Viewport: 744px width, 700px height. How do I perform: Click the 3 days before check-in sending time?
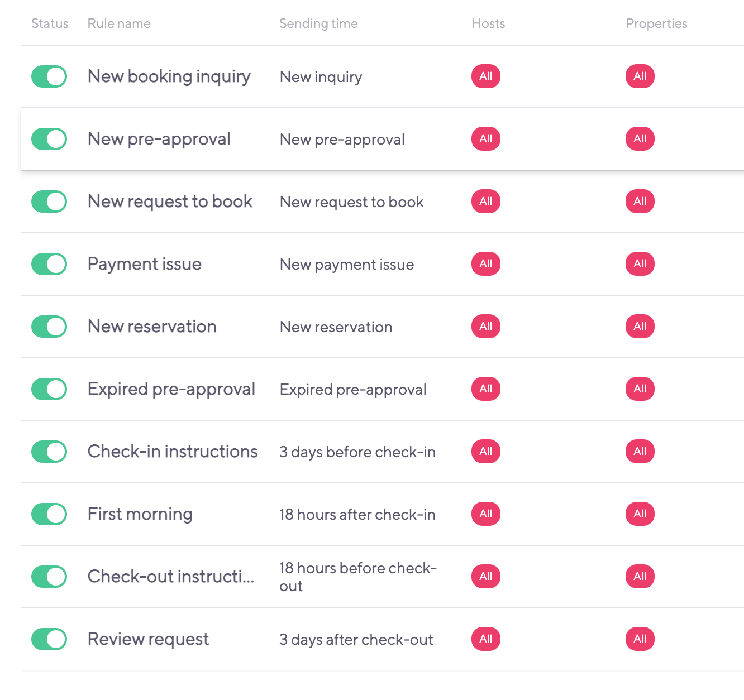(357, 452)
